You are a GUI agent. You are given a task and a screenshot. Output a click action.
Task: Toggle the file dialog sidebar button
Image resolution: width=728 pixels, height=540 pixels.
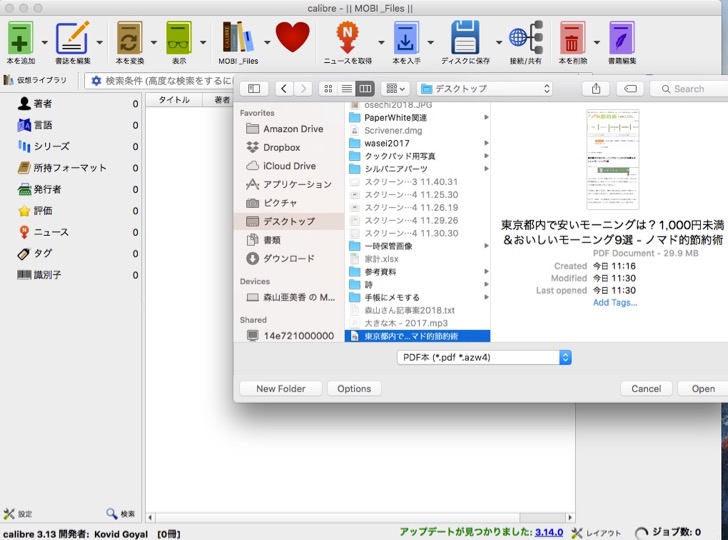click(x=254, y=89)
